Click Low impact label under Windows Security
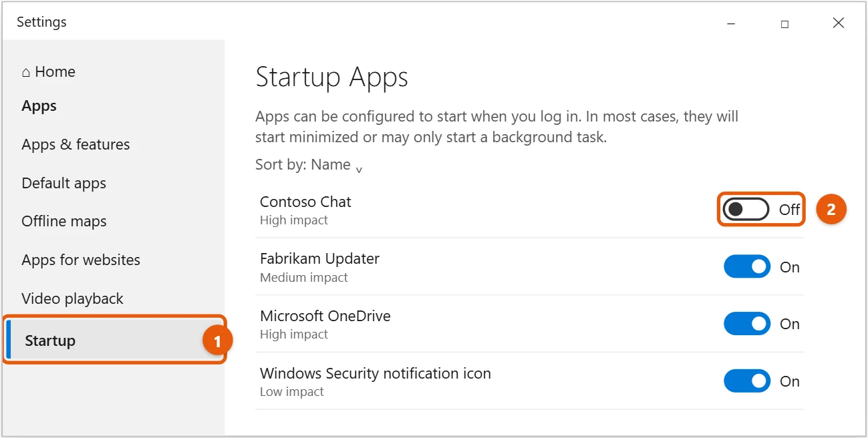Image resolution: width=868 pixels, height=438 pixels. tap(292, 392)
